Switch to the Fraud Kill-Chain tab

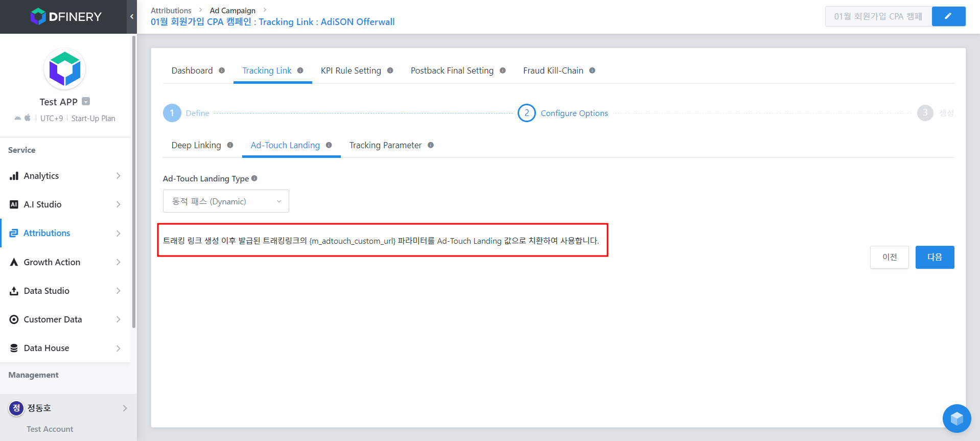point(553,71)
